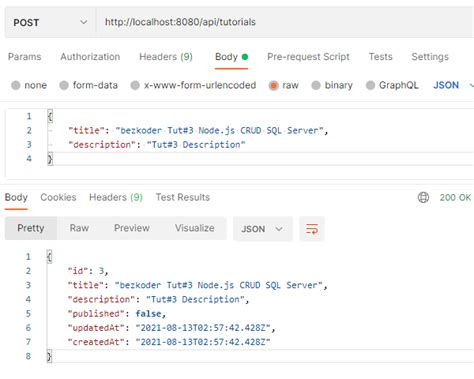Toggle the response line wrap icon

[312, 229]
